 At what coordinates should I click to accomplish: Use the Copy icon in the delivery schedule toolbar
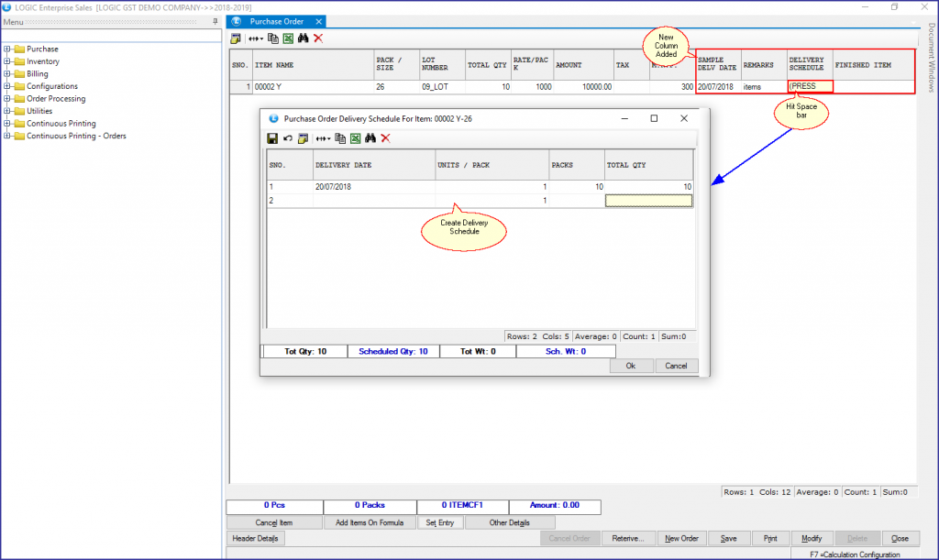point(340,137)
